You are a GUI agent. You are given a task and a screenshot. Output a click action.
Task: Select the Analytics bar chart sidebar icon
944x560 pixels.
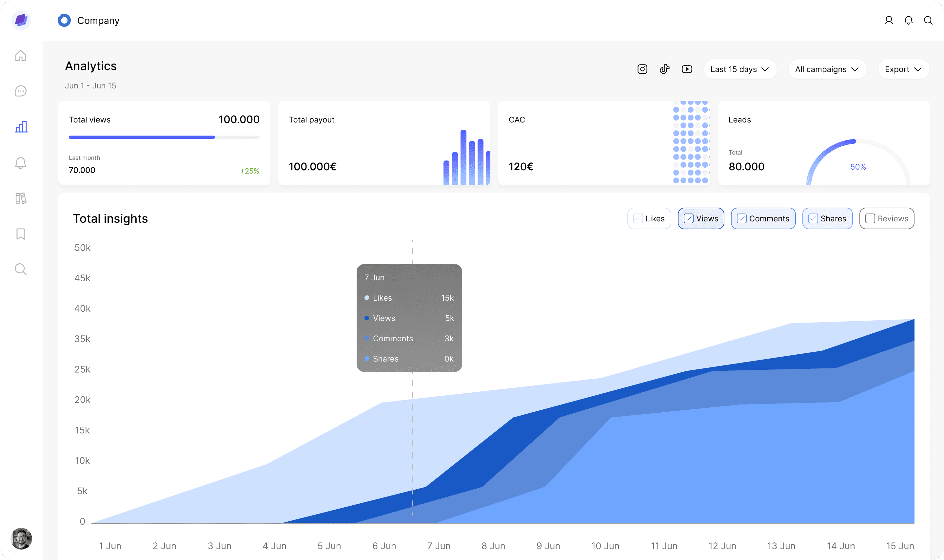21,127
